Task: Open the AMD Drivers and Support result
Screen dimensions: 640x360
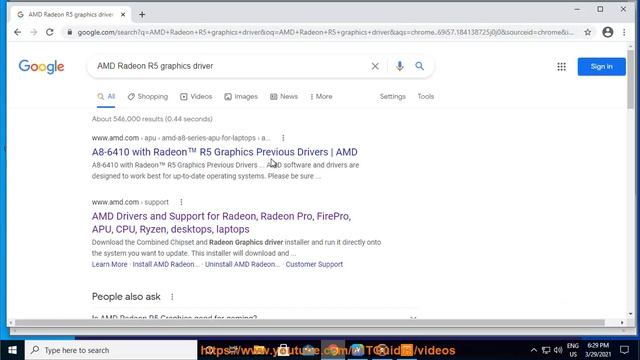Action: point(221,222)
